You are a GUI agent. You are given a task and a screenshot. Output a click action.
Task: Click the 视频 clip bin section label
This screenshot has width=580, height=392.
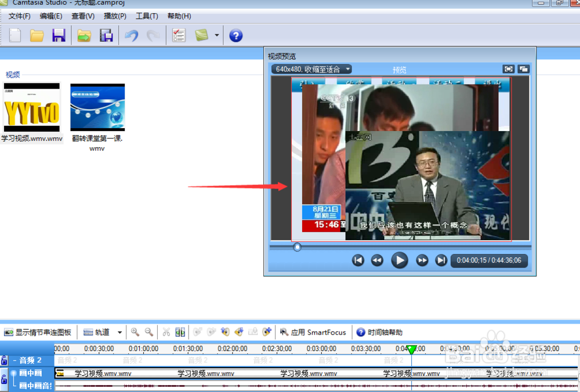point(13,75)
